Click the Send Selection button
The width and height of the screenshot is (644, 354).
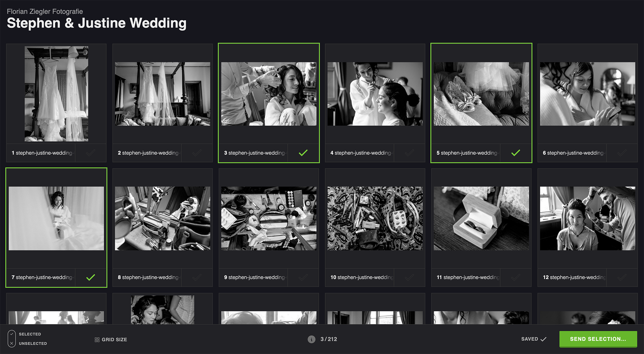tap(598, 339)
